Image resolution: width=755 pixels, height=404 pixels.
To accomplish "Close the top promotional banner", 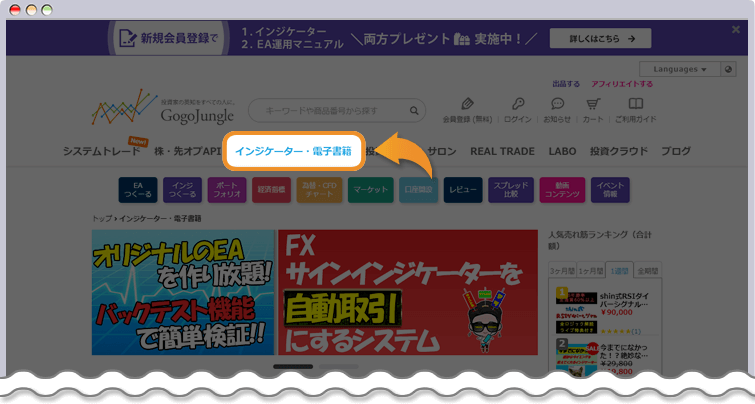I will (736, 30).
